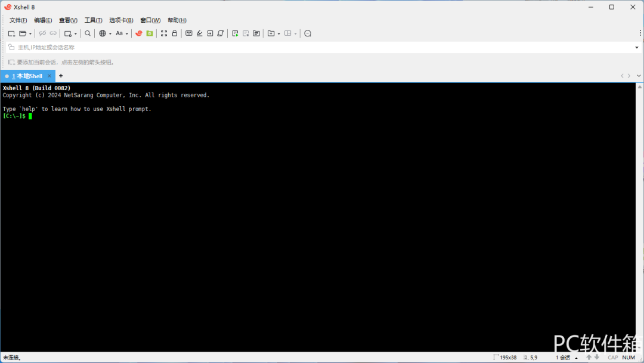Click the Find magnifier icon

pos(88,33)
